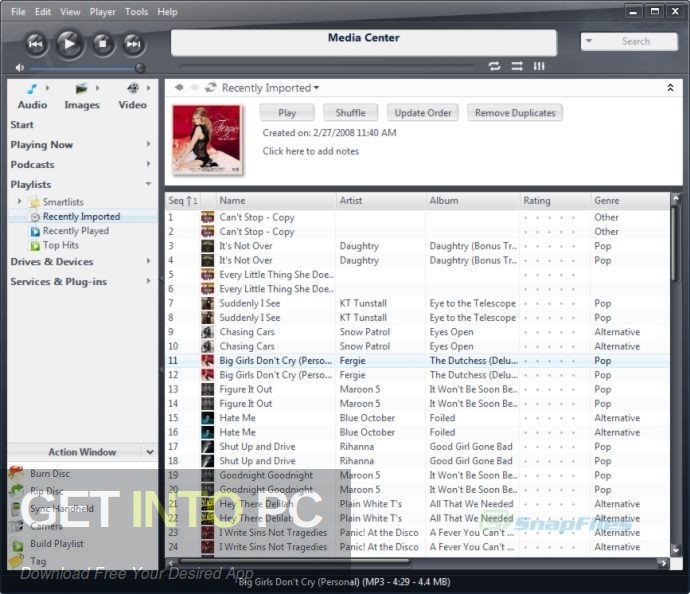Expand the Services & Plug-ins arrow
The height and width of the screenshot is (594, 690).
pyautogui.click(x=149, y=281)
